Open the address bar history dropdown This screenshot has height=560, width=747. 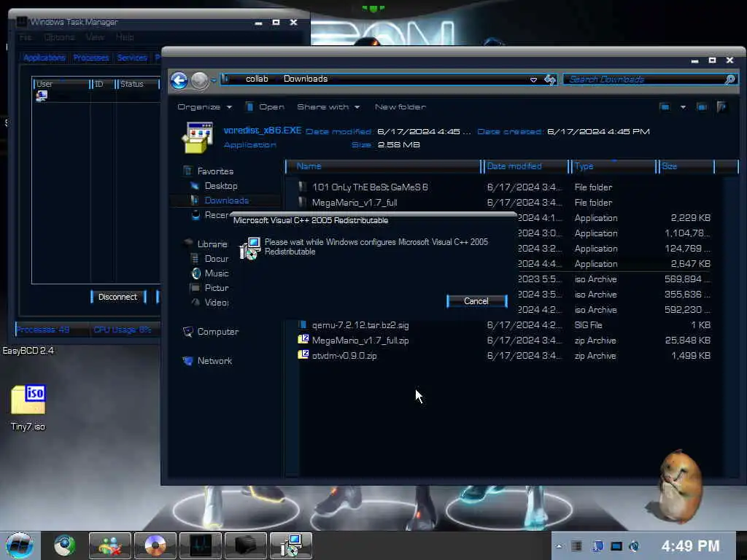click(x=533, y=79)
